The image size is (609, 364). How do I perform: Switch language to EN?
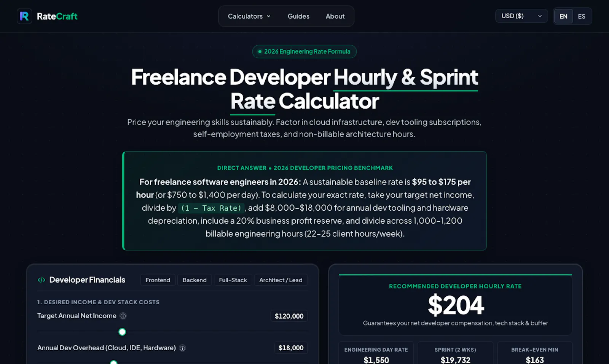[563, 16]
